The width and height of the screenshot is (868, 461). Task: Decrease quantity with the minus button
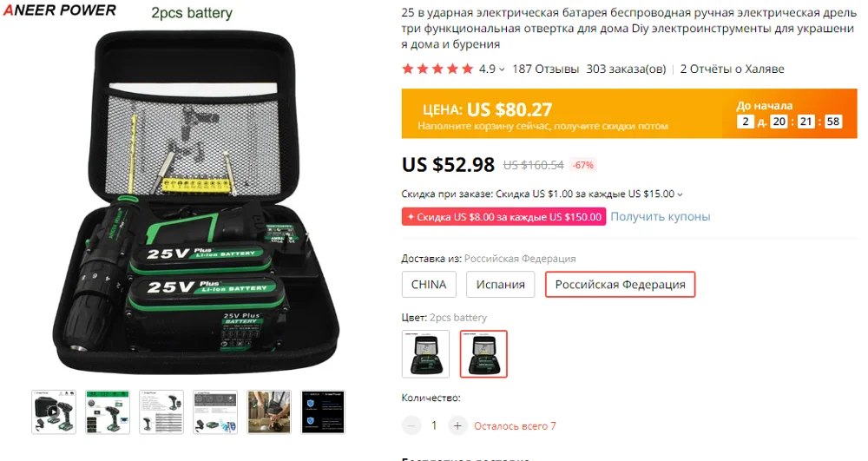point(411,425)
